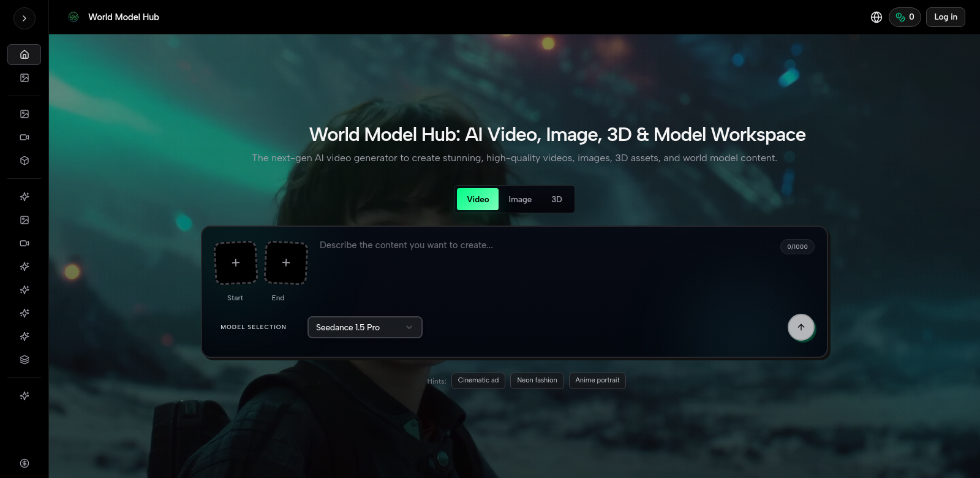Click the MODEL SELECTION label
The image size is (980, 478).
point(254,327)
